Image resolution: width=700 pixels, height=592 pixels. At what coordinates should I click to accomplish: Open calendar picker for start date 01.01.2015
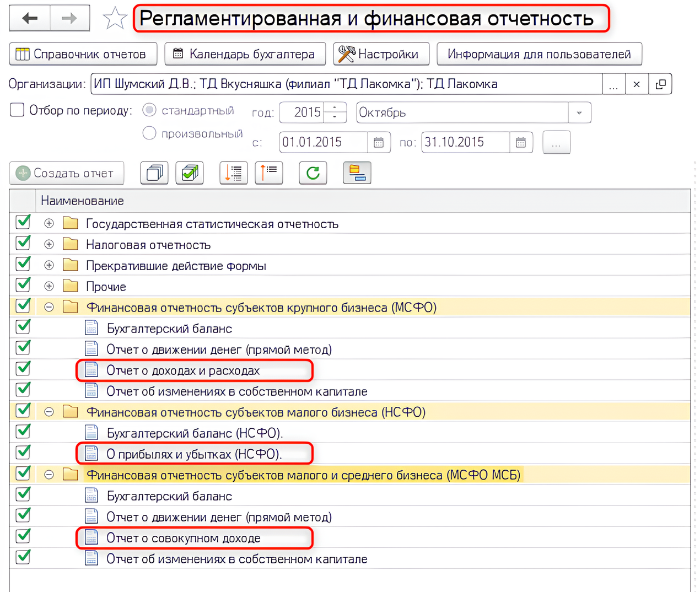pos(379,143)
